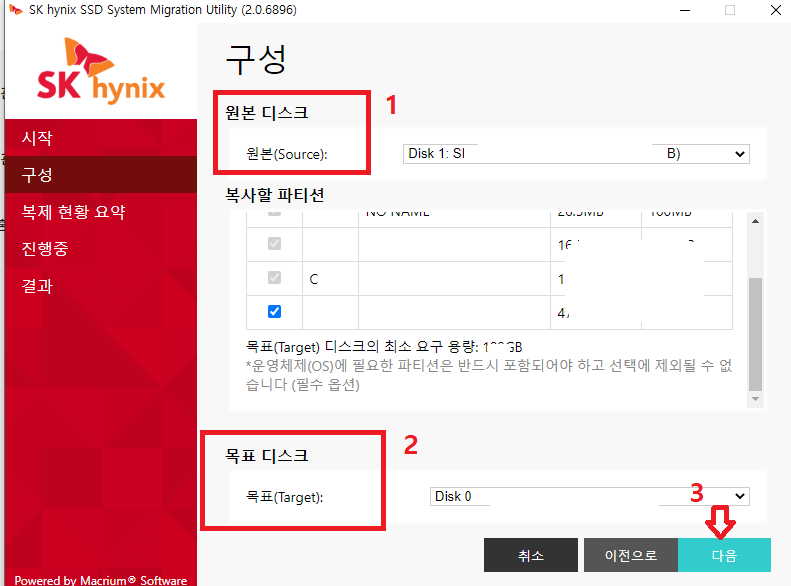Click the 취소 button

click(531, 555)
